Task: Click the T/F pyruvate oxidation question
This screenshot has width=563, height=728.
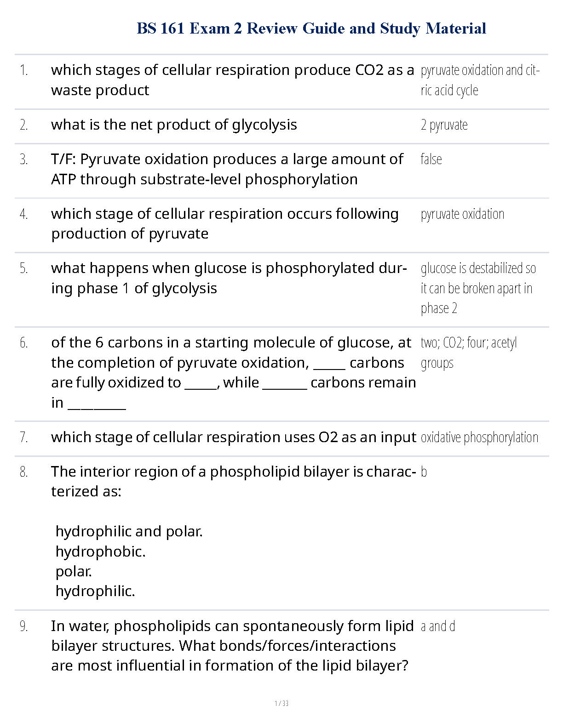Action: click(x=227, y=169)
